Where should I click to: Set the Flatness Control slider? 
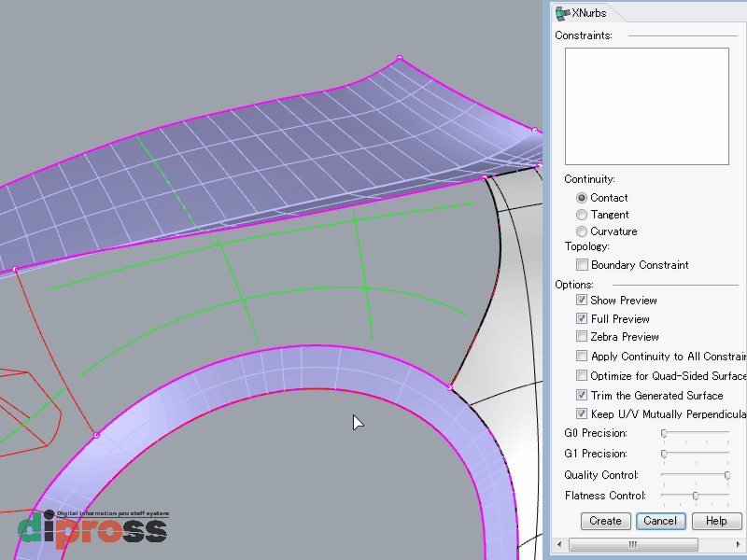pos(695,496)
